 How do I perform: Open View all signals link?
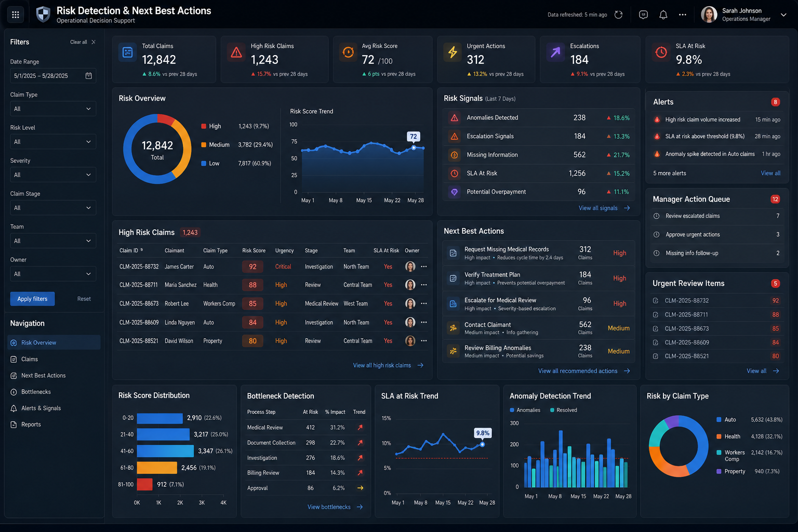(604, 208)
